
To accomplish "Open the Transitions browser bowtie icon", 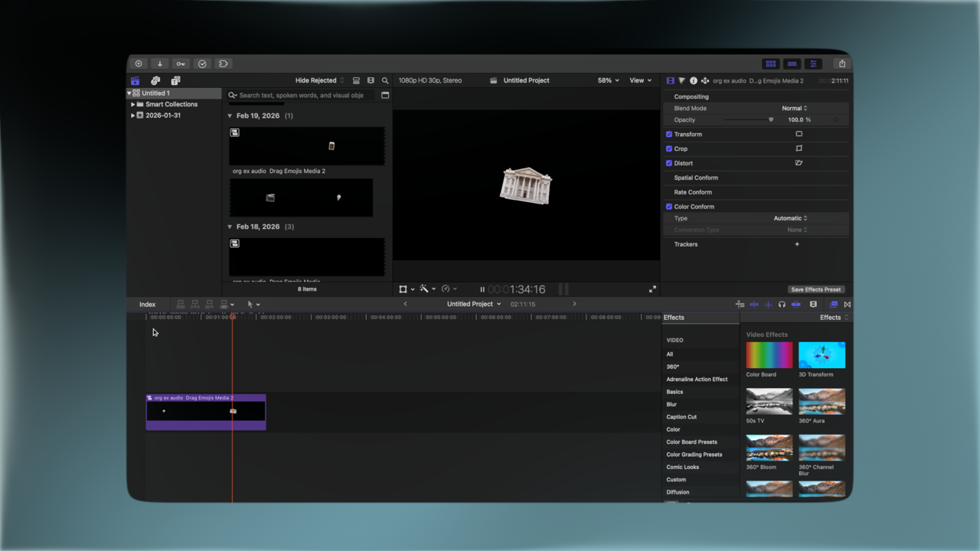I will pyautogui.click(x=847, y=305).
